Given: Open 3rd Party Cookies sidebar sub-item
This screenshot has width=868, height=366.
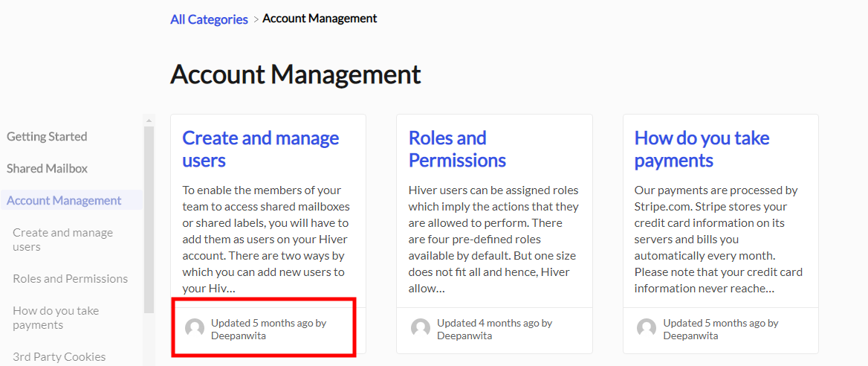Looking at the screenshot, I should (59, 357).
